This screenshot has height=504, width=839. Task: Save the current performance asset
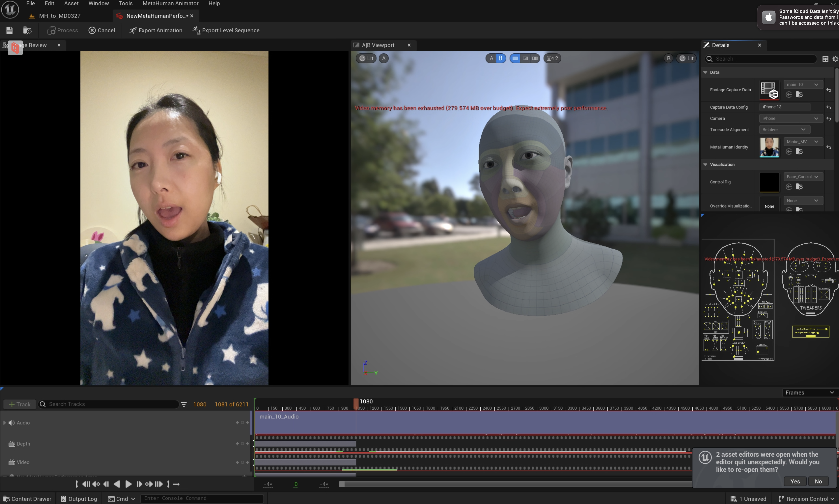coord(9,30)
